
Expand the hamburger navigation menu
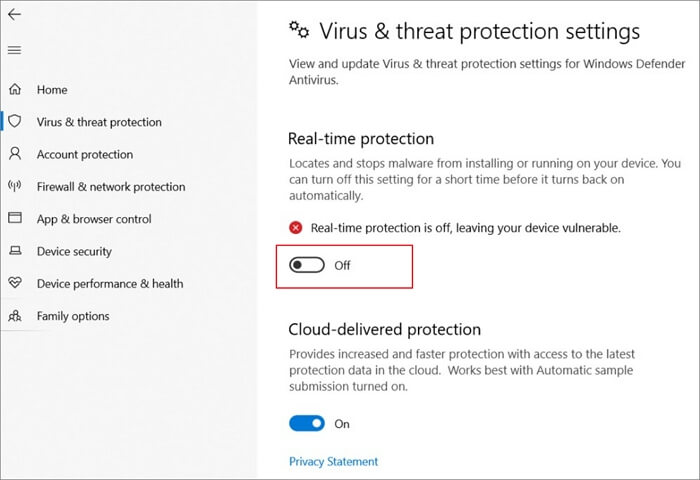[x=14, y=50]
